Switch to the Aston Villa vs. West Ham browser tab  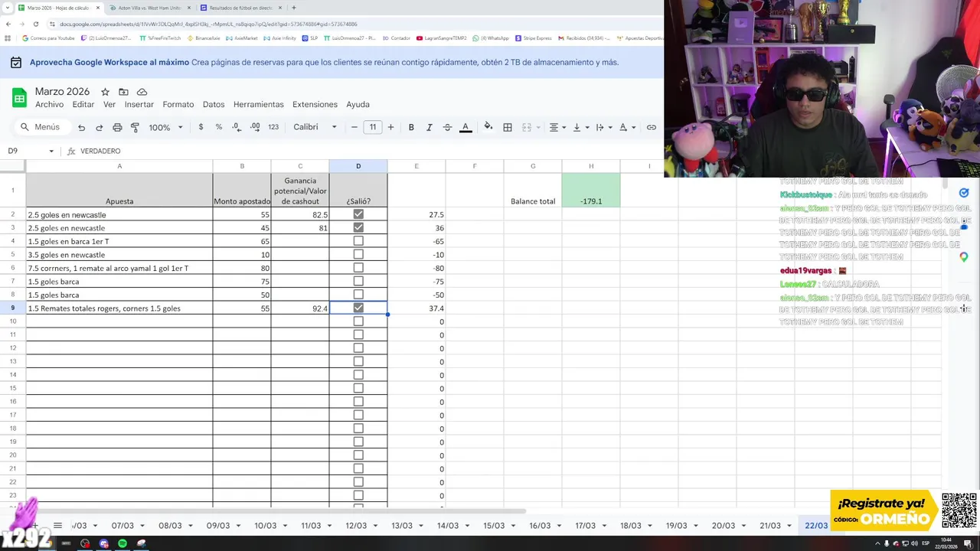point(149,8)
